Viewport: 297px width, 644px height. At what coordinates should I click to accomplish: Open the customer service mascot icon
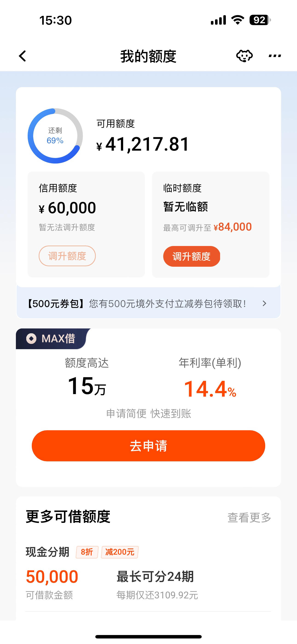[x=244, y=56]
